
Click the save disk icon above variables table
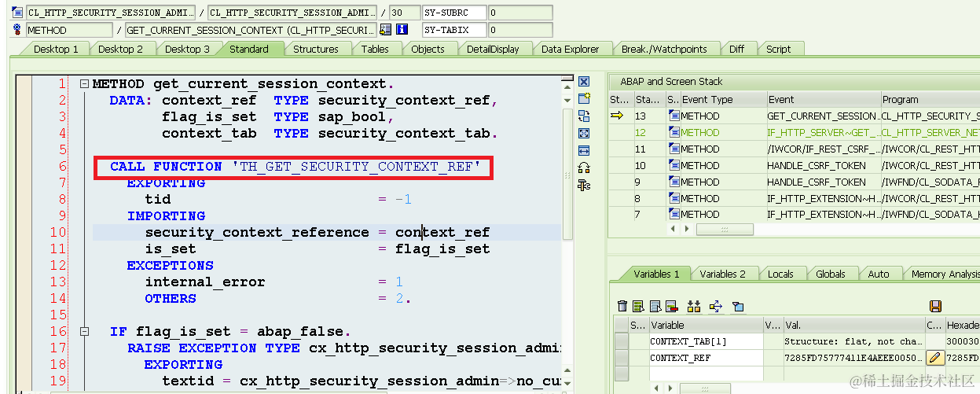(935, 306)
